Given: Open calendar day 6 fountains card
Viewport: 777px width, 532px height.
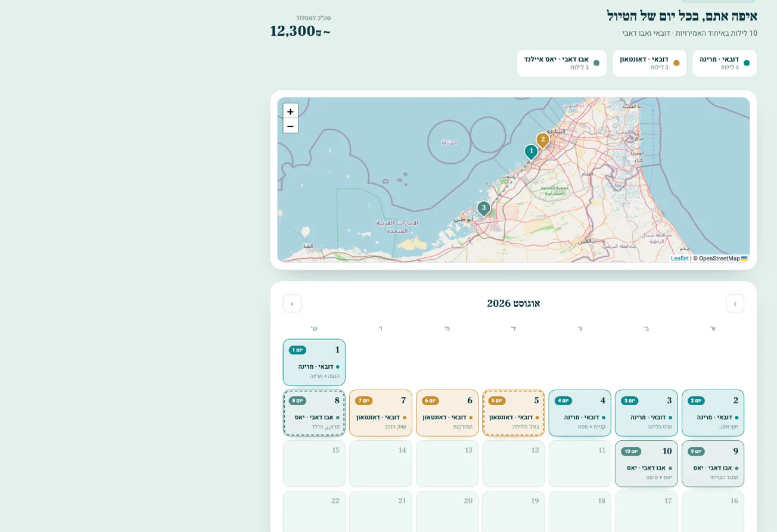Looking at the screenshot, I should pyautogui.click(x=447, y=413).
